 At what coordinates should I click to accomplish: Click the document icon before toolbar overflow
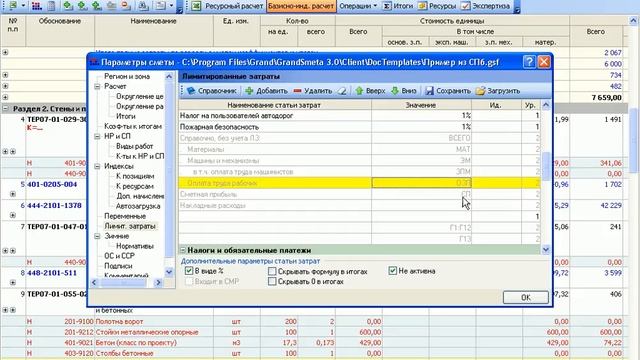click(x=160, y=6)
